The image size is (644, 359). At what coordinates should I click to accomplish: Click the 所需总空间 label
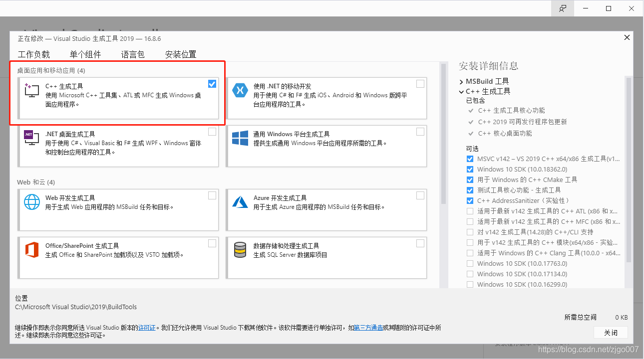click(581, 317)
